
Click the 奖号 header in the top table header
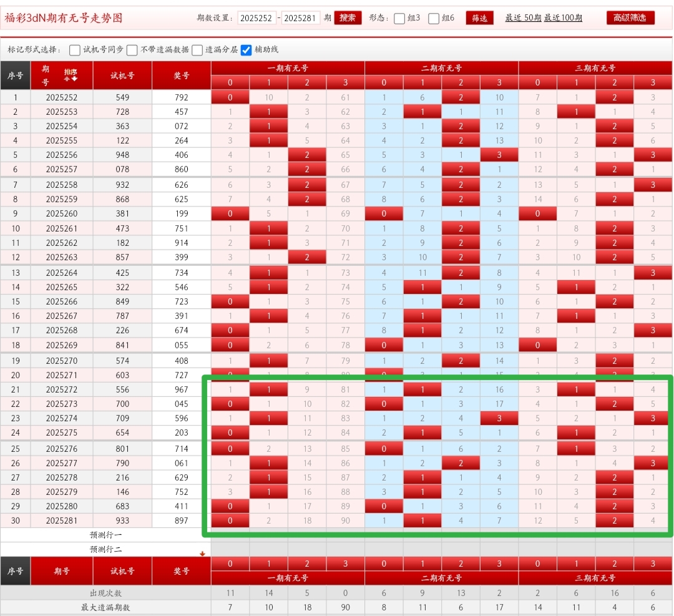point(182,76)
